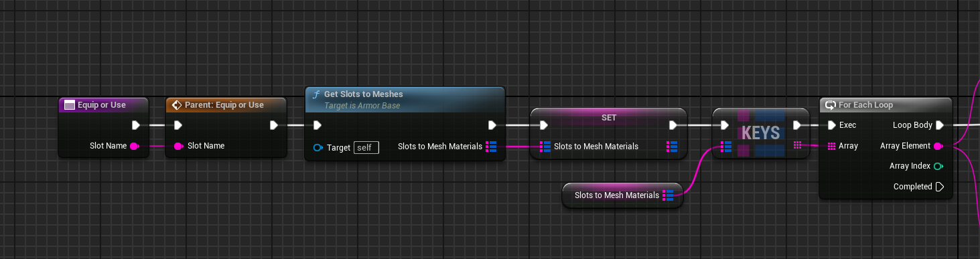This screenshot has height=259, width=980.
Task: Click the Target input pin on Get Slots to Meshes
Action: (318, 147)
